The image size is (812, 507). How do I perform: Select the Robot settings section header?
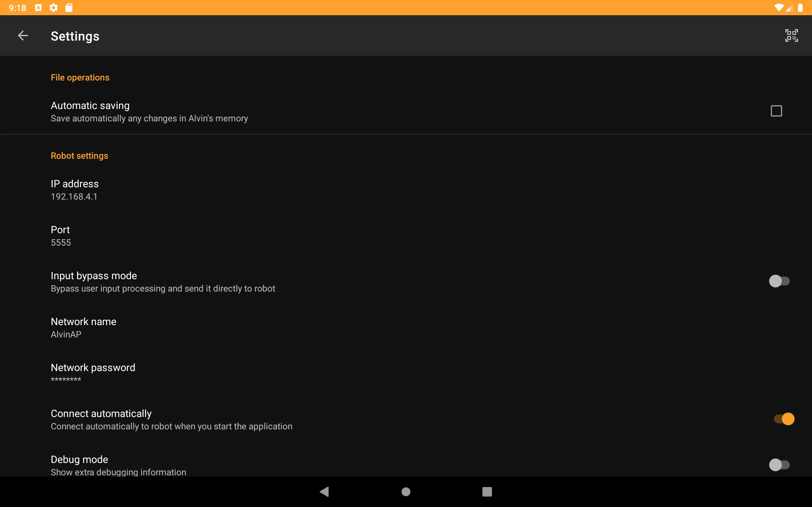point(79,156)
